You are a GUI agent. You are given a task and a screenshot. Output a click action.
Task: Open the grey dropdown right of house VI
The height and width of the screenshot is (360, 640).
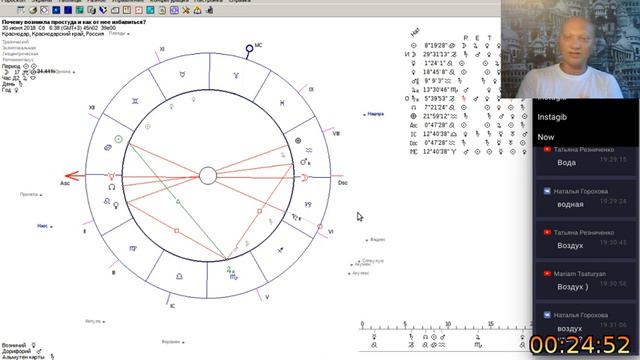point(376,240)
